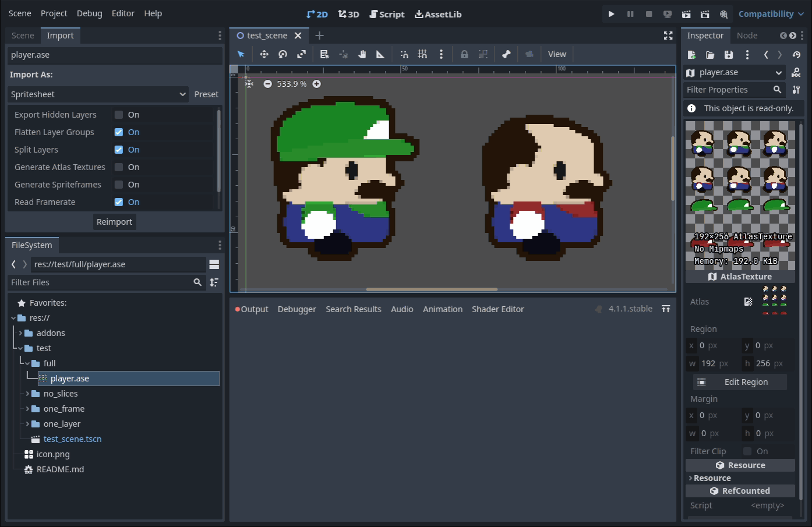The width and height of the screenshot is (812, 527).
Task: Choose the List selectable nodes tool
Action: (x=324, y=54)
